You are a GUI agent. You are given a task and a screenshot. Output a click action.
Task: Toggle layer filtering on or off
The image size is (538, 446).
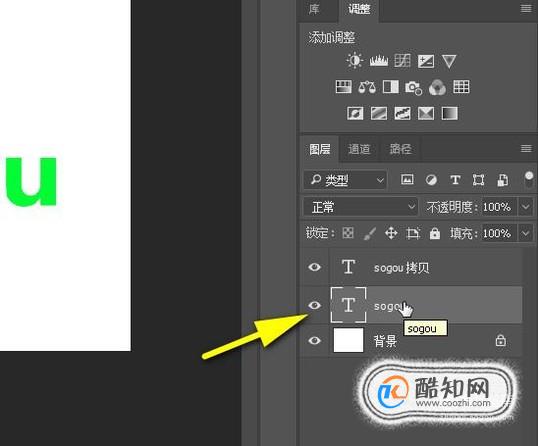click(x=529, y=180)
